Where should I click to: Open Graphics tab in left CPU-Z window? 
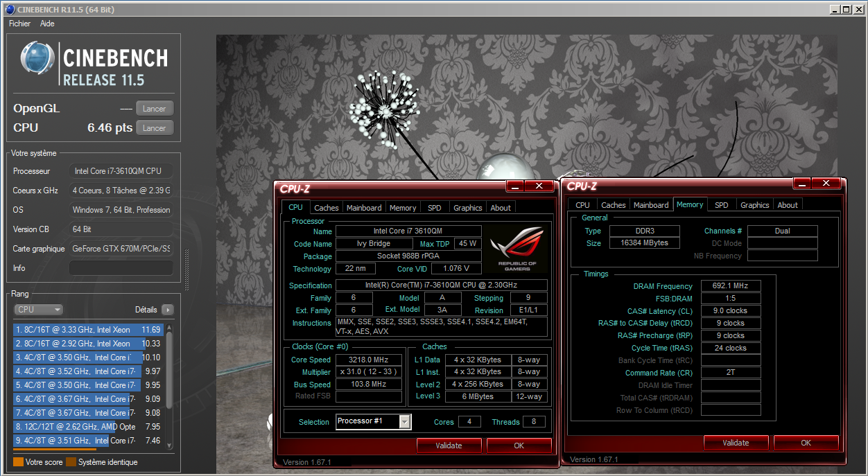(468, 208)
